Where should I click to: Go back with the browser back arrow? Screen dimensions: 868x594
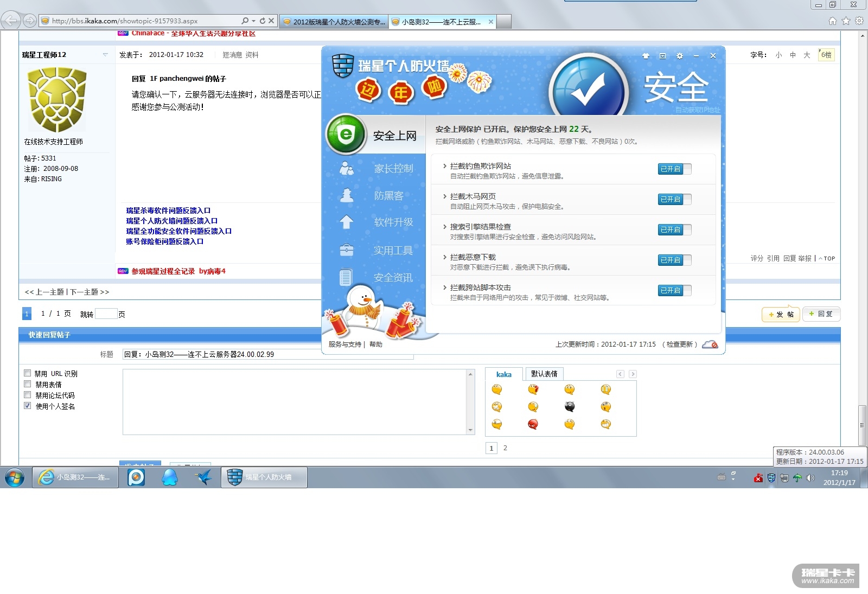[x=11, y=21]
